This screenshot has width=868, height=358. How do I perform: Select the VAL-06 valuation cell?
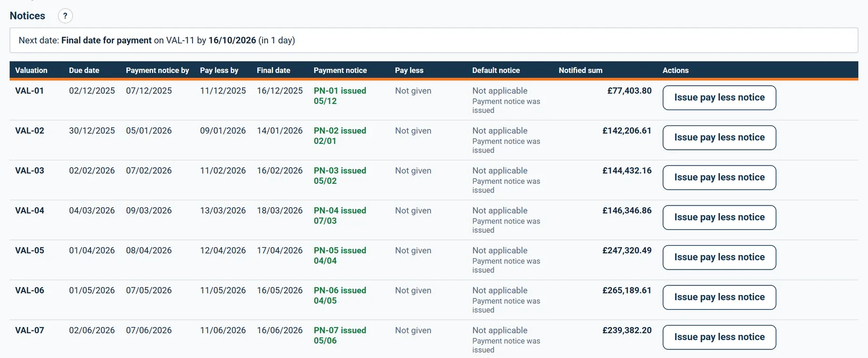(x=30, y=290)
